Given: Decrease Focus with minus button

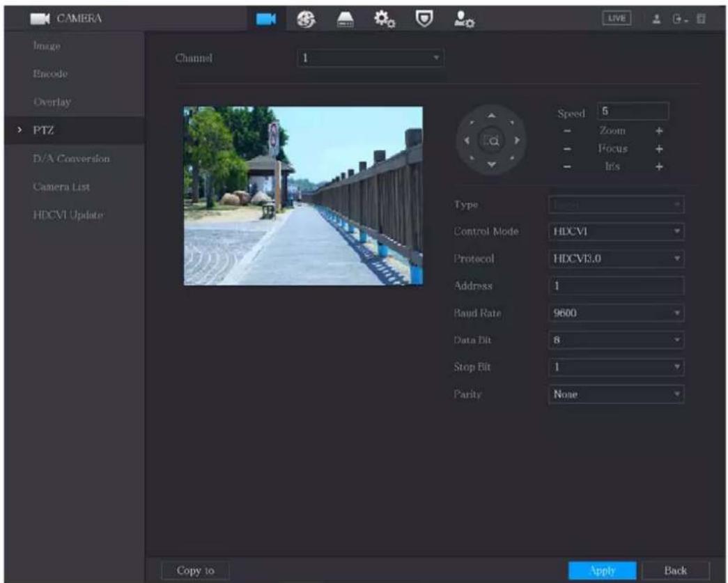Looking at the screenshot, I should 567,149.
